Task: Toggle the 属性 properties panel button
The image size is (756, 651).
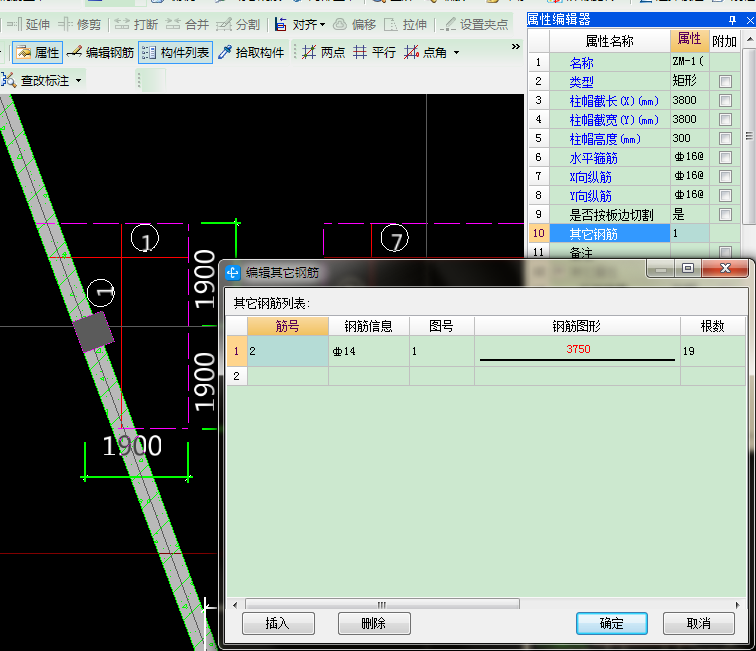Action: [38, 53]
